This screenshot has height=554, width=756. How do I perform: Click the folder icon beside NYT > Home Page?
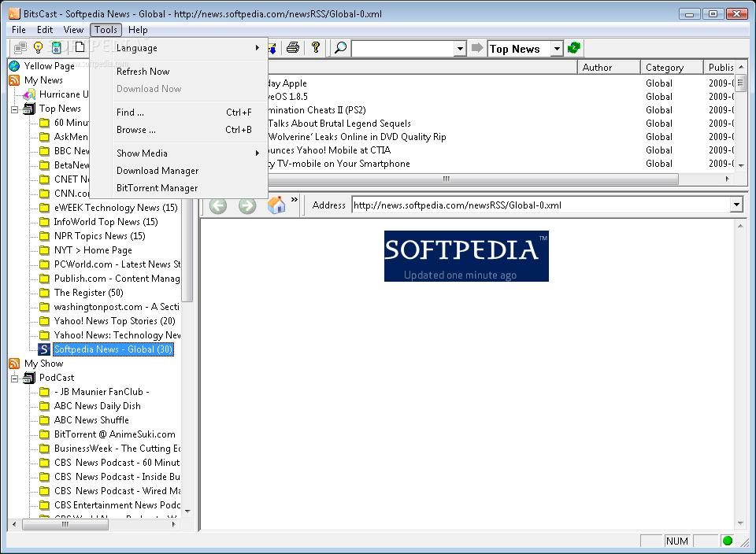pyautogui.click(x=44, y=250)
